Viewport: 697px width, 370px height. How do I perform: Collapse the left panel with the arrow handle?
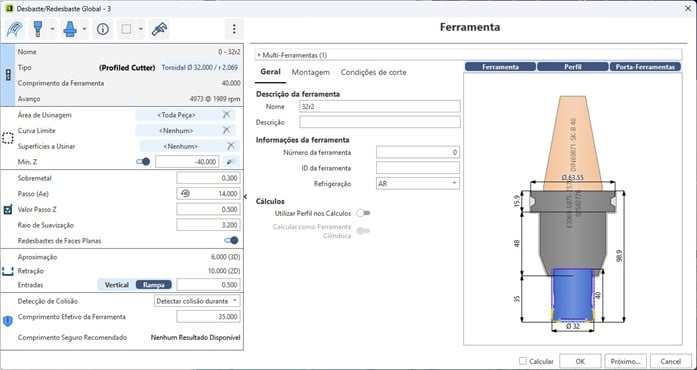click(x=245, y=197)
